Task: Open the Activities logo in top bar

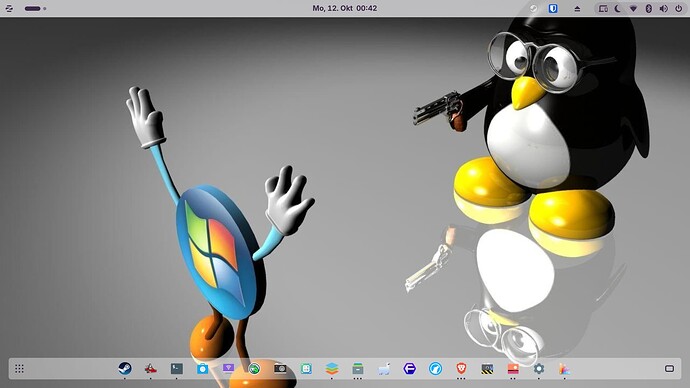Action: (x=9, y=8)
